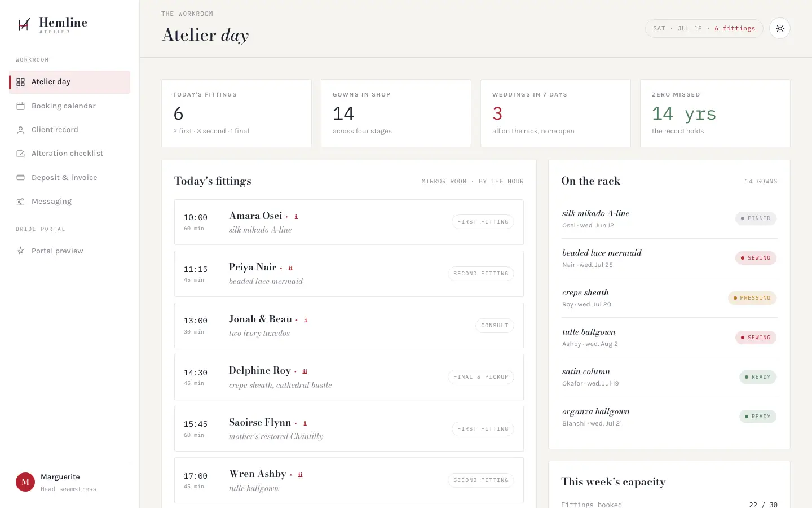
Task: Open the Weddings in 7 Days card
Action: (x=555, y=113)
